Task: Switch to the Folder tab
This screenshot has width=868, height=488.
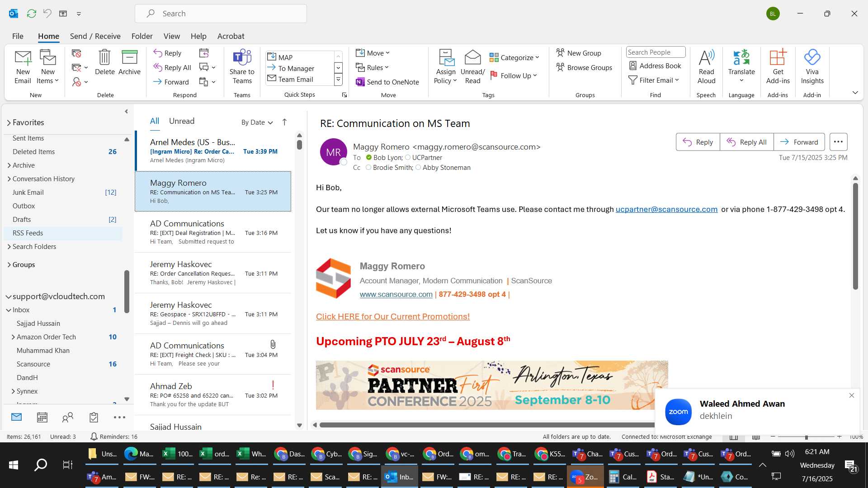Action: click(x=142, y=36)
